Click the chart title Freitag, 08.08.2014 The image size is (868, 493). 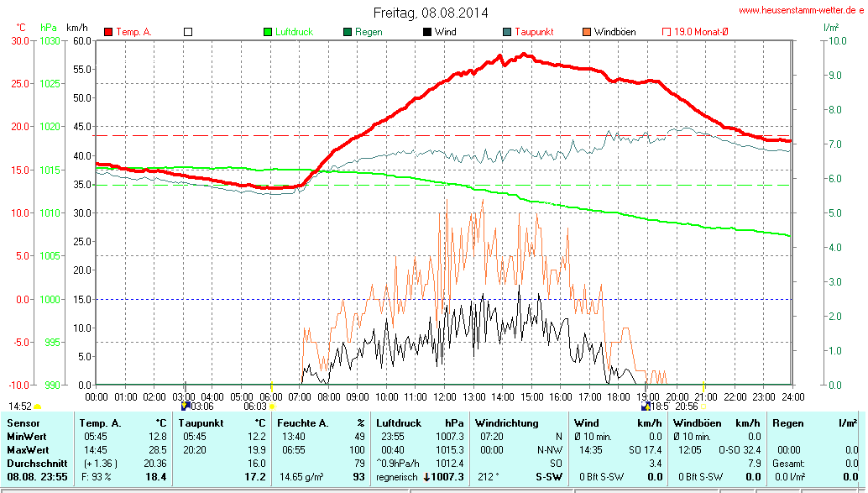point(431,13)
